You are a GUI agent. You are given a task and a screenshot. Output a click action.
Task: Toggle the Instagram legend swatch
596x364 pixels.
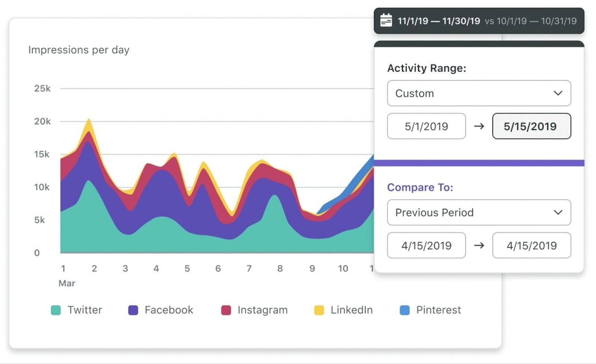click(226, 310)
